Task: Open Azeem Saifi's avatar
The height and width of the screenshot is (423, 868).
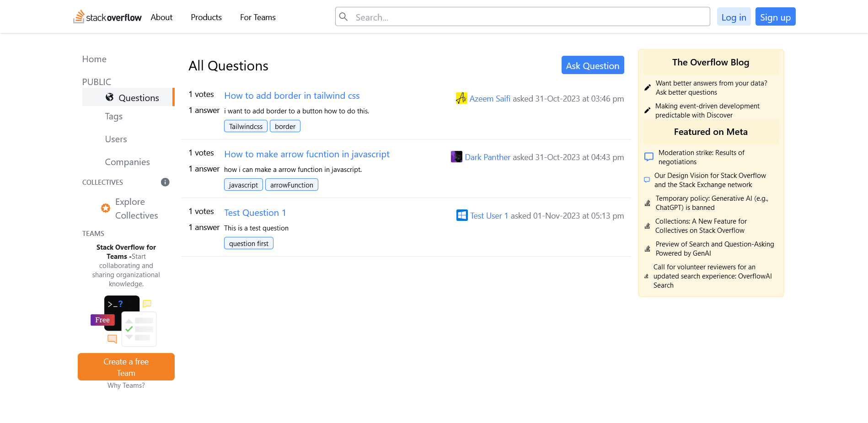Action: (x=461, y=98)
